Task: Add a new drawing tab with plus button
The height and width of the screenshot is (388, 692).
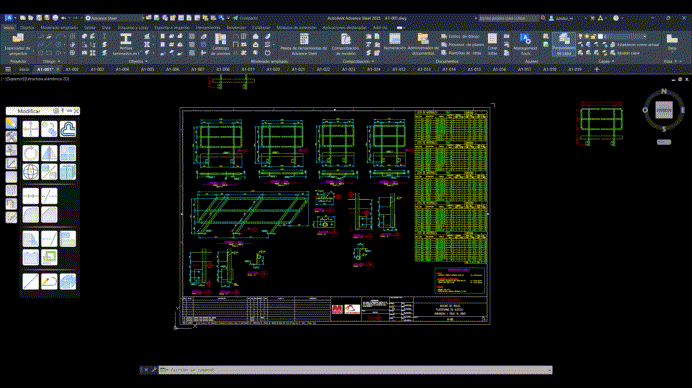Action: pos(597,69)
